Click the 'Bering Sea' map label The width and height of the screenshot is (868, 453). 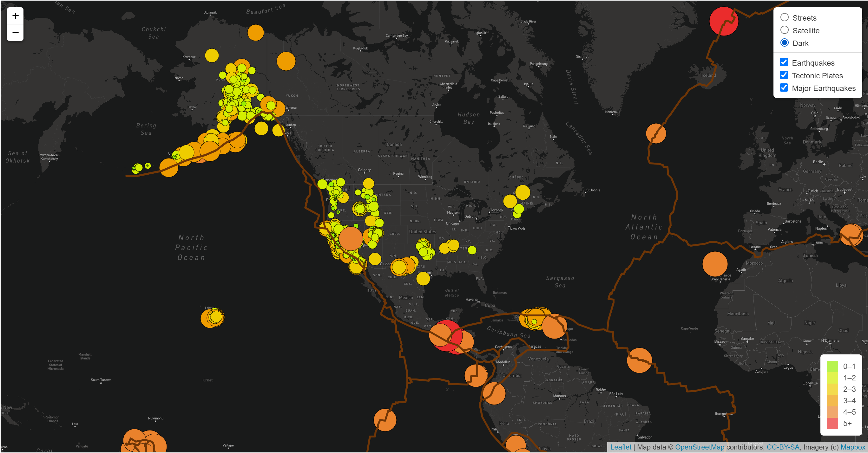pyautogui.click(x=146, y=129)
